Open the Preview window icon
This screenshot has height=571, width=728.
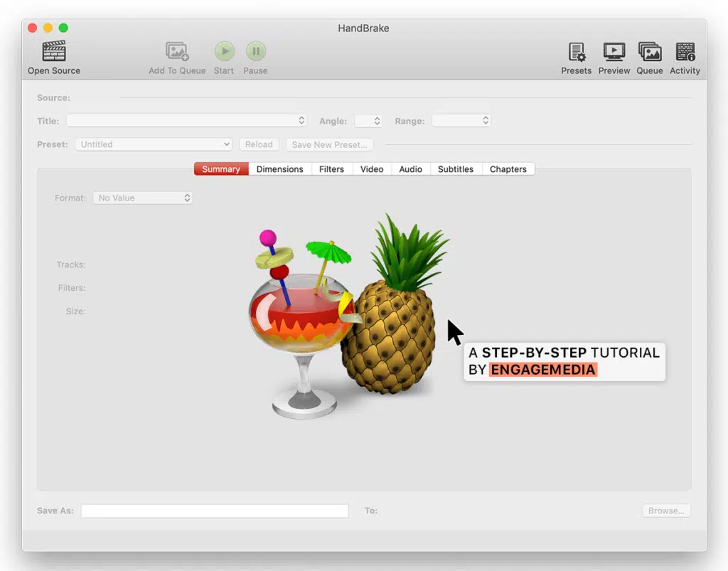[614, 52]
